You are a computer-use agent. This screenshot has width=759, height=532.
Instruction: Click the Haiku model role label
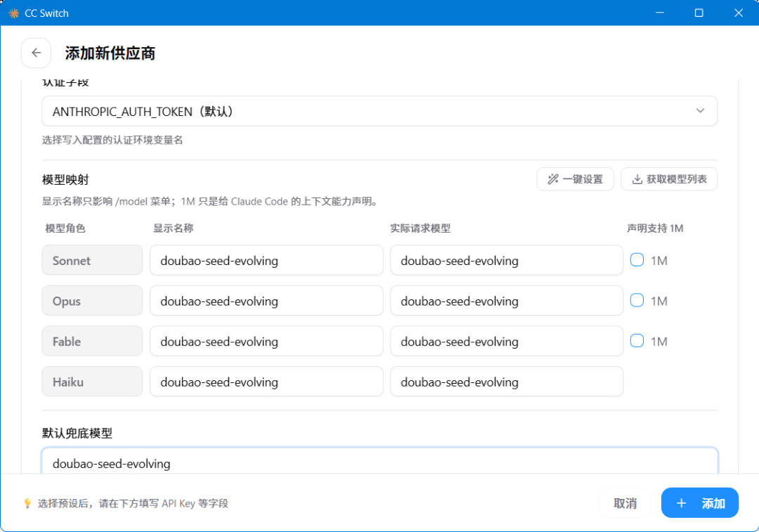(x=92, y=382)
